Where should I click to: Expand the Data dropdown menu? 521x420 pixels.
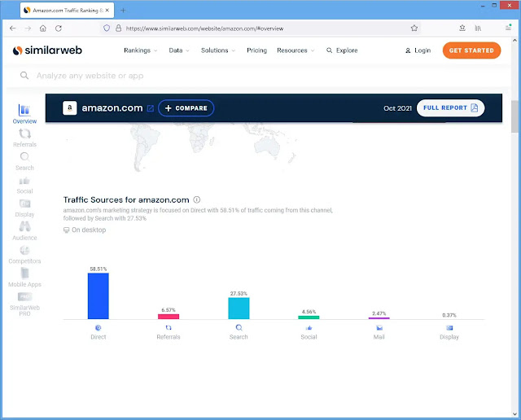[x=179, y=50]
